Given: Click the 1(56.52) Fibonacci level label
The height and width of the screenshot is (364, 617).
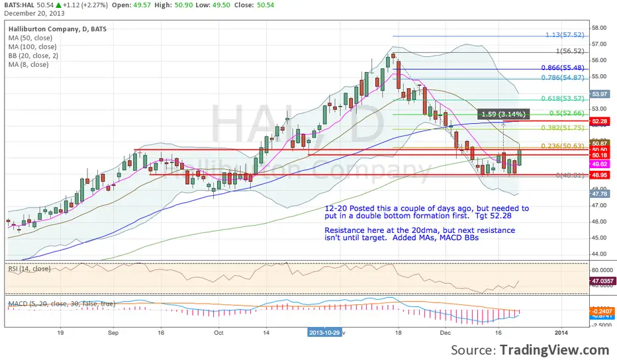Looking at the screenshot, I should (570, 51).
